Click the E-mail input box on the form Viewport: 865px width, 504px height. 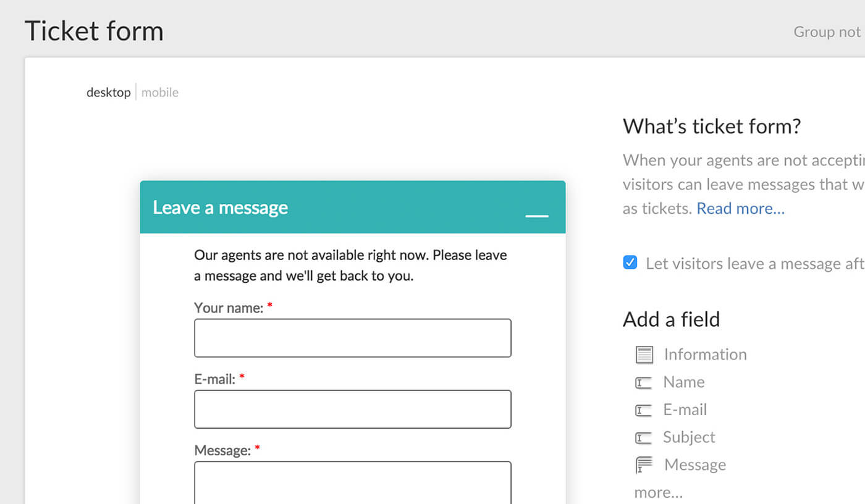tap(352, 409)
